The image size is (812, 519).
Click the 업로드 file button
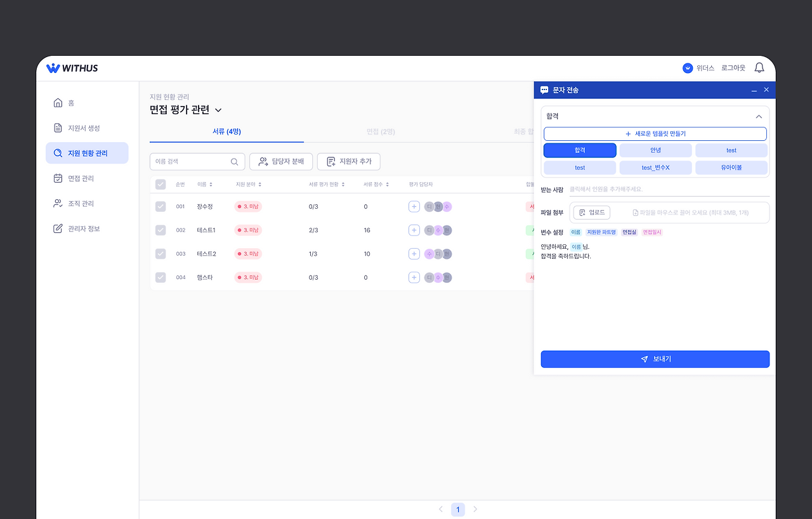(592, 213)
